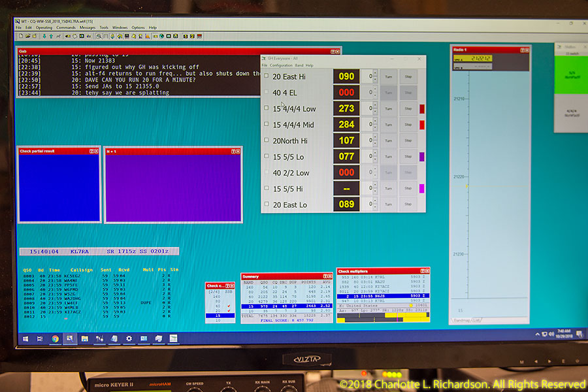Click spinner arrows for 20 East Hi offset
The width and height of the screenshot is (588, 392).
coord(374,76)
